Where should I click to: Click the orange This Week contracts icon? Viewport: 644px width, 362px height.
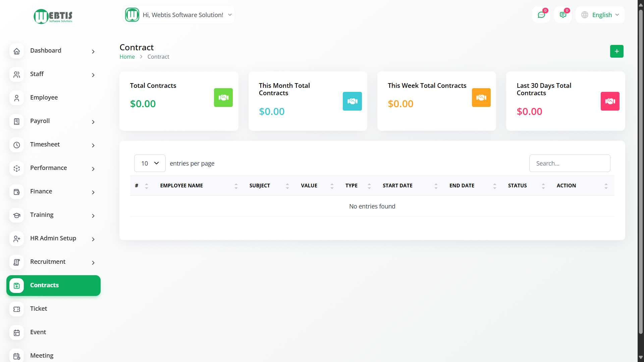click(x=481, y=98)
